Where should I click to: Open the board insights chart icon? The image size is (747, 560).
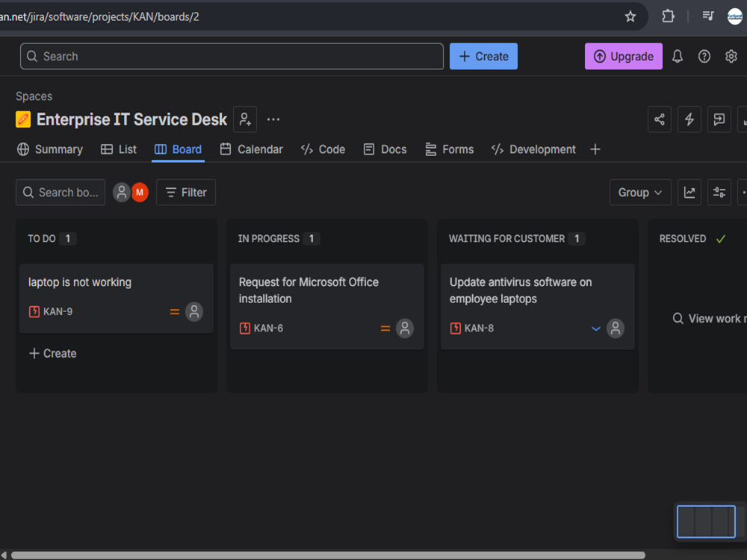pyautogui.click(x=689, y=193)
